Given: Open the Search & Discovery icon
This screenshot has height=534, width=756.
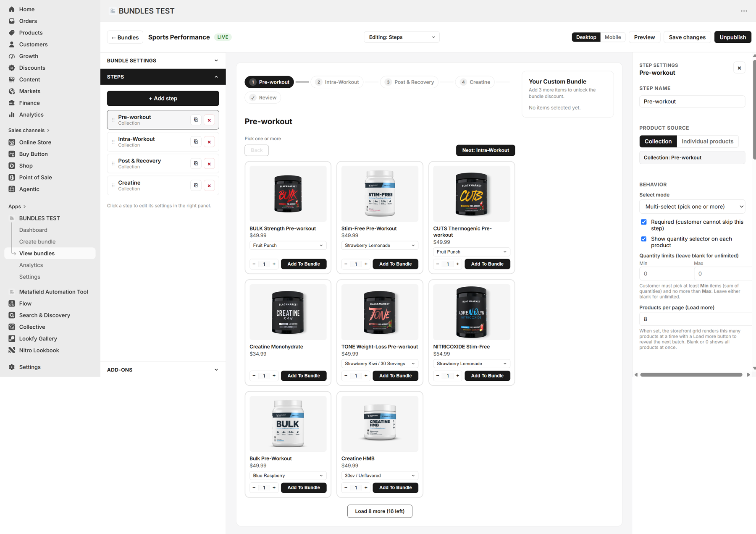Looking at the screenshot, I should click(x=12, y=315).
